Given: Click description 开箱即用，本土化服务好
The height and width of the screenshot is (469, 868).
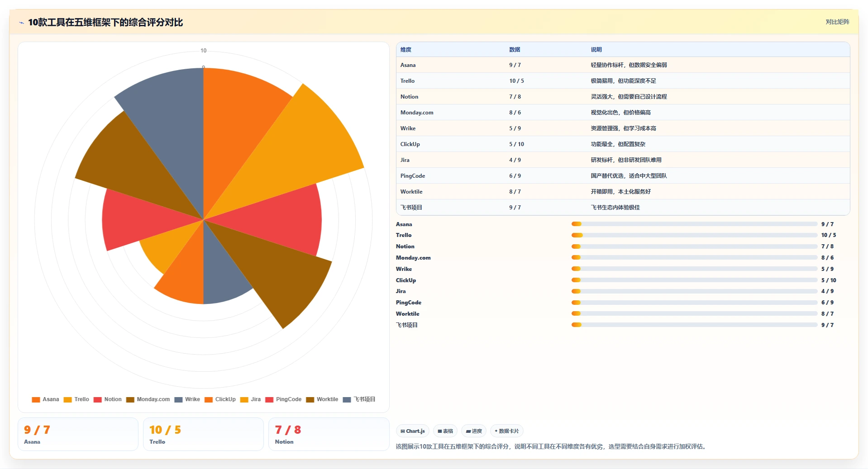Looking at the screenshot, I should 620,192.
